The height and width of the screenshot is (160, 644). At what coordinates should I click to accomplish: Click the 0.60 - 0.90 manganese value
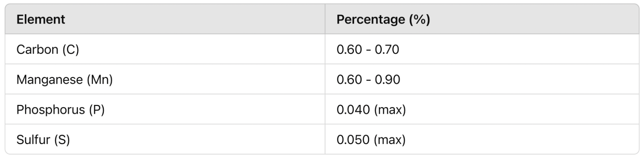368,80
